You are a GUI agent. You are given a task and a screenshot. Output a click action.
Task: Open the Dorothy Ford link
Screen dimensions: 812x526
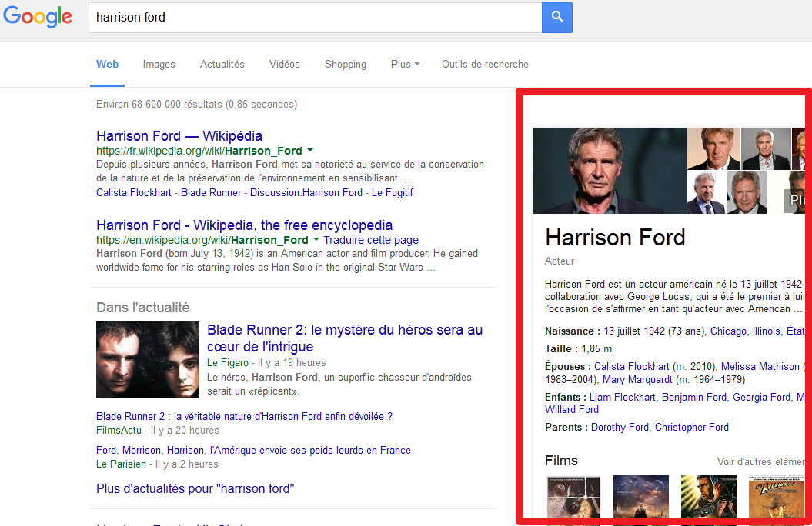coord(620,428)
